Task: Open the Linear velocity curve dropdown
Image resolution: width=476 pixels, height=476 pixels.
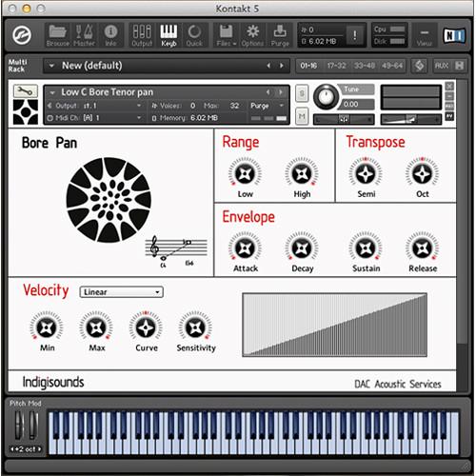Action: (122, 292)
